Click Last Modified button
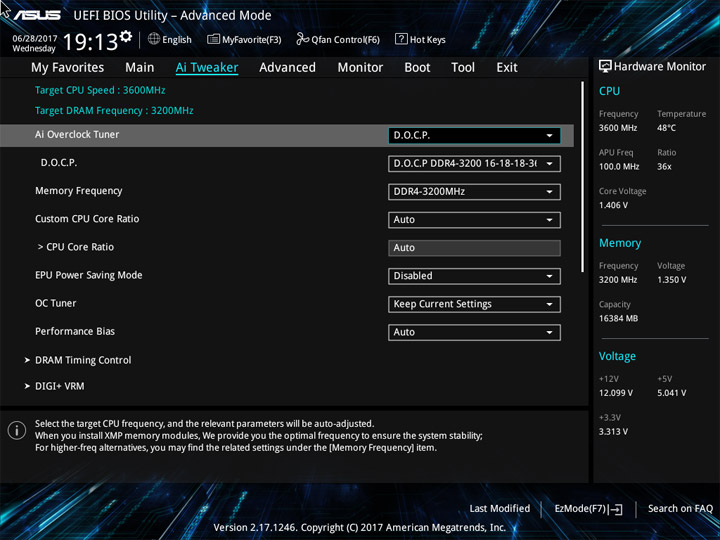The image size is (720, 540). tap(500, 509)
